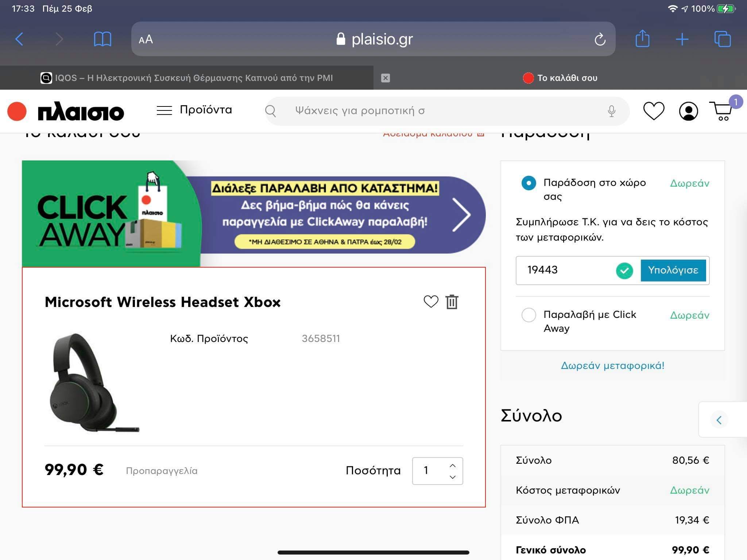This screenshot has width=747, height=560.
Task: Click the plaisio.gr address bar
Action: (x=373, y=39)
